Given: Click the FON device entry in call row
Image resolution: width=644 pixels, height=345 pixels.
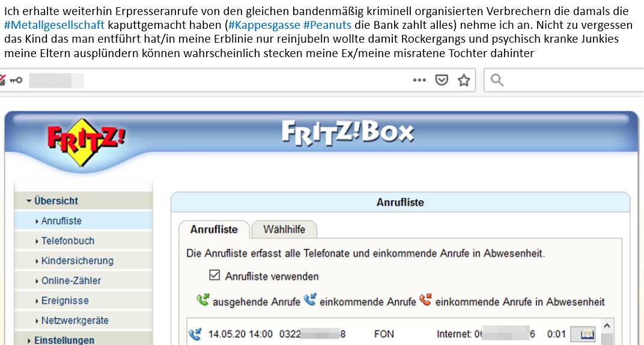Looking at the screenshot, I should [384, 334].
